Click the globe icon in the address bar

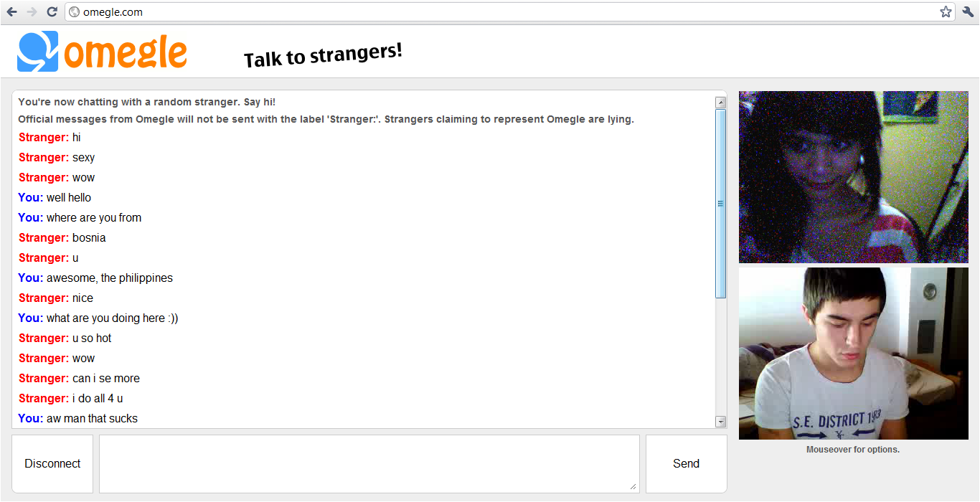(x=74, y=12)
